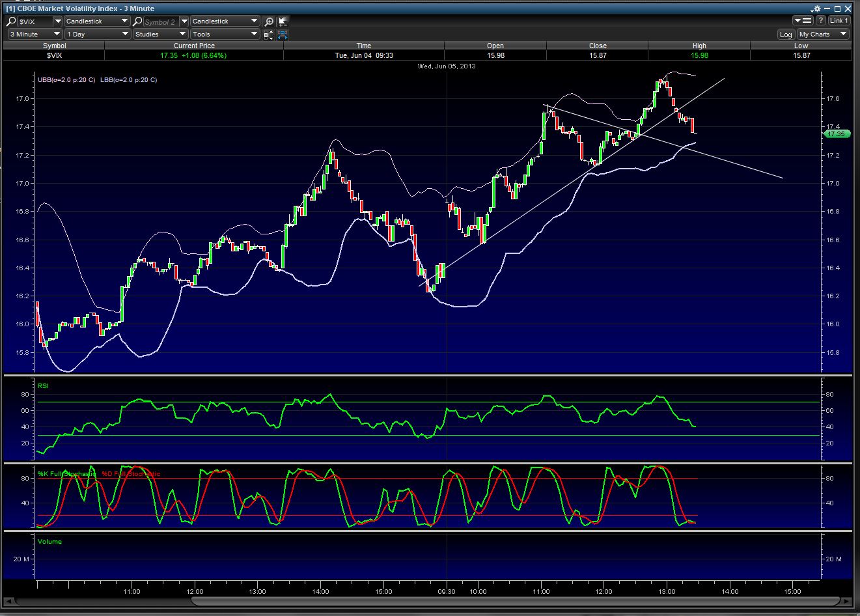Open the gear settings icon in title bar
Screen dimensions: 860x616
816,9
